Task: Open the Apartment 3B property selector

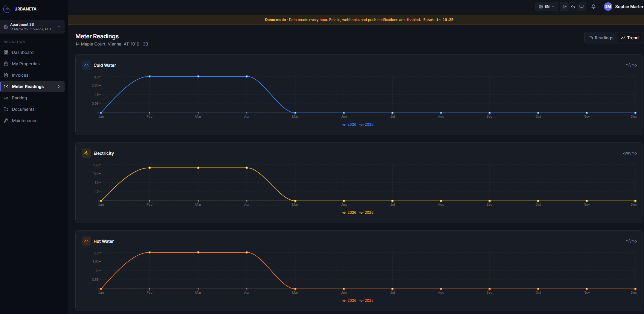Action: tap(32, 27)
